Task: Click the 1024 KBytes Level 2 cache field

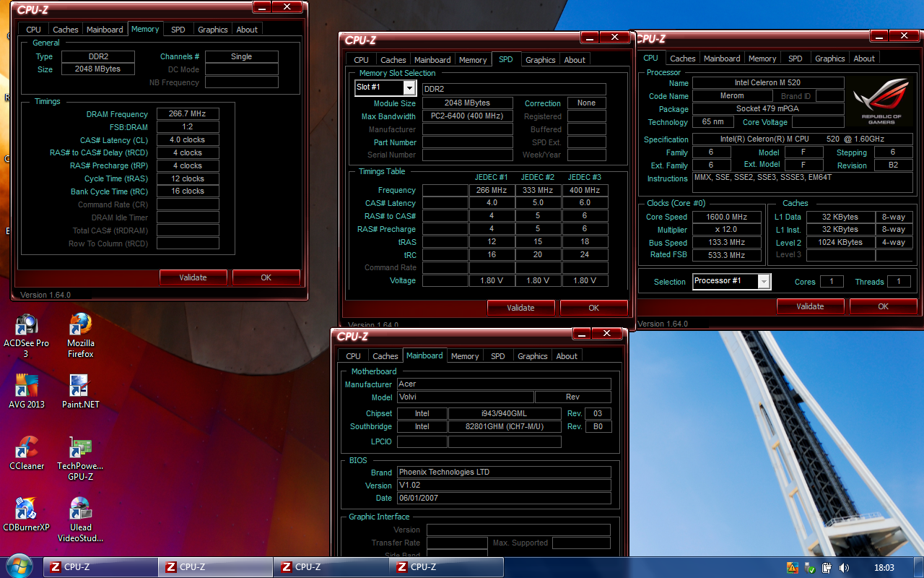Action: point(840,243)
